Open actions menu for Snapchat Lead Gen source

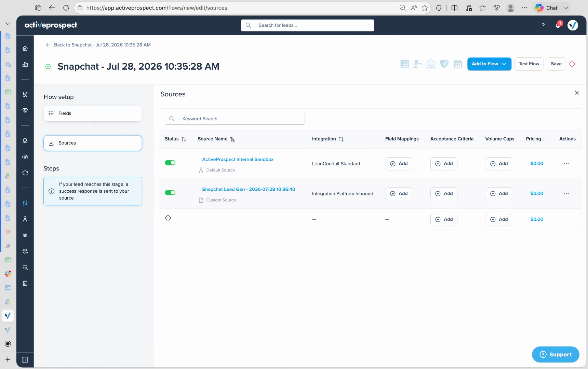point(566,193)
